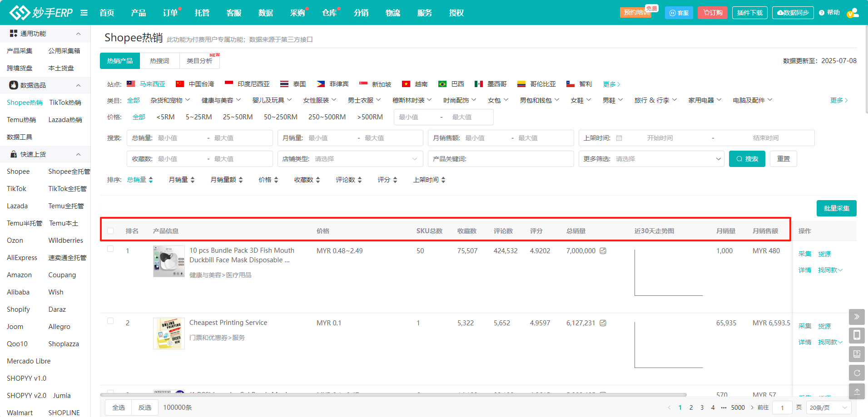Open the 订单 top menu
This screenshot has height=417, width=868.
[x=170, y=13]
